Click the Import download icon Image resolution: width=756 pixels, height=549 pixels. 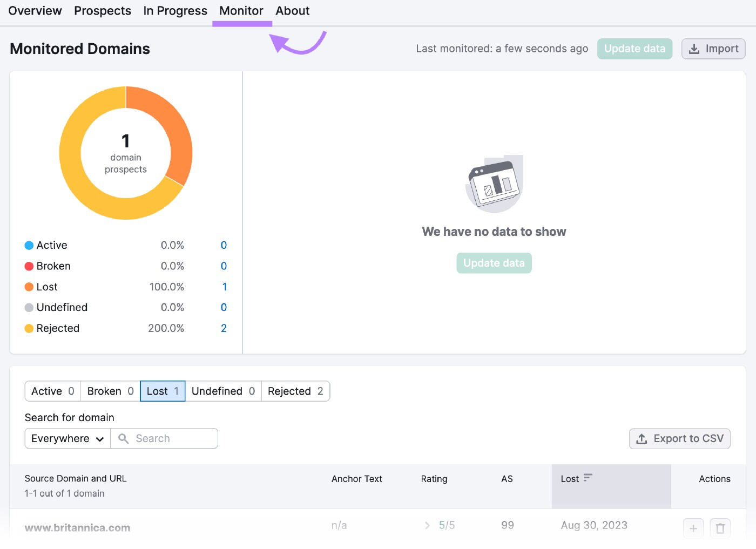click(694, 49)
